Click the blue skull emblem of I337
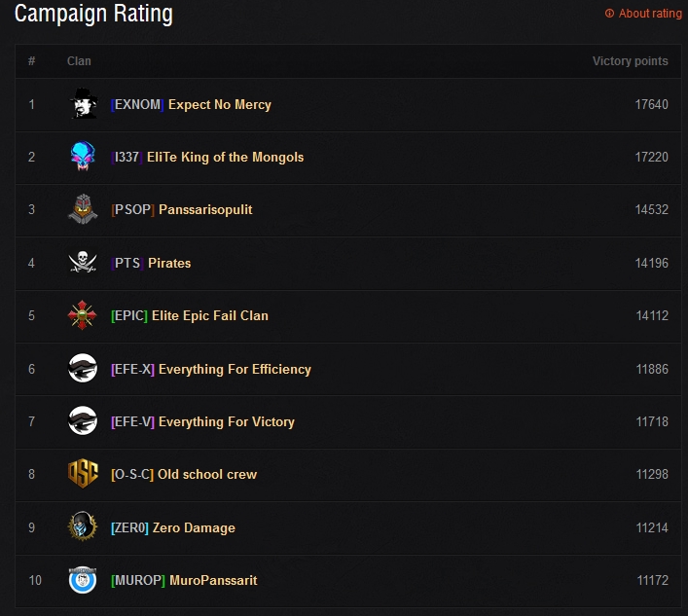 click(83, 157)
